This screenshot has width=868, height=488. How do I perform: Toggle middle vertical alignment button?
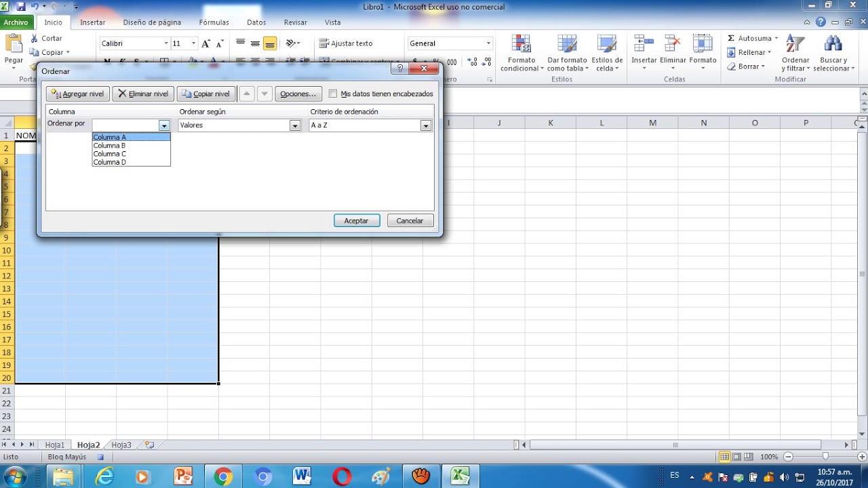(x=255, y=43)
